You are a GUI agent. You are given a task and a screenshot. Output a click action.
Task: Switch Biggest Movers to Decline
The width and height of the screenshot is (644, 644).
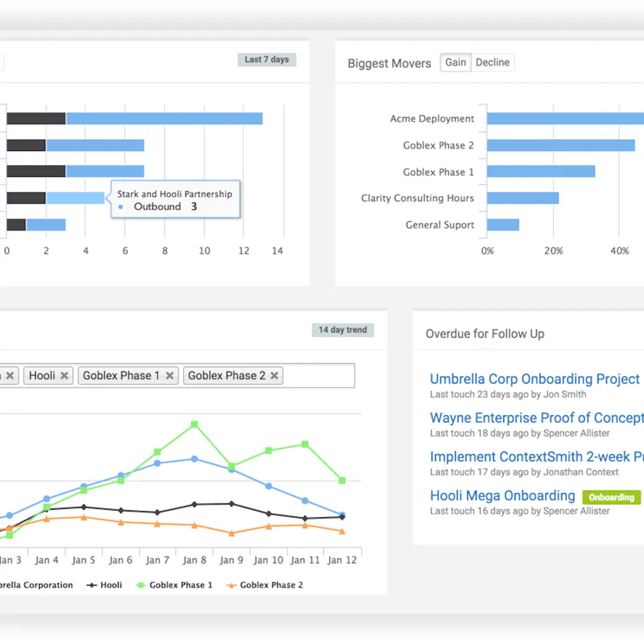point(492,62)
